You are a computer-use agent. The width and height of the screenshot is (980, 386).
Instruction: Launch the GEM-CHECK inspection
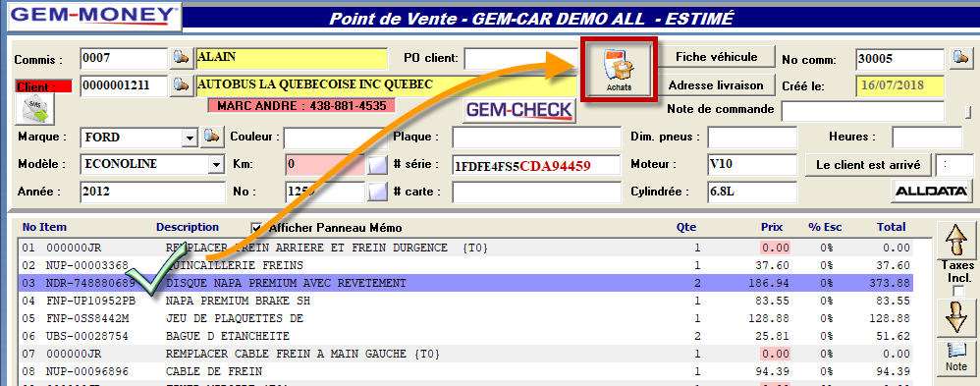518,111
